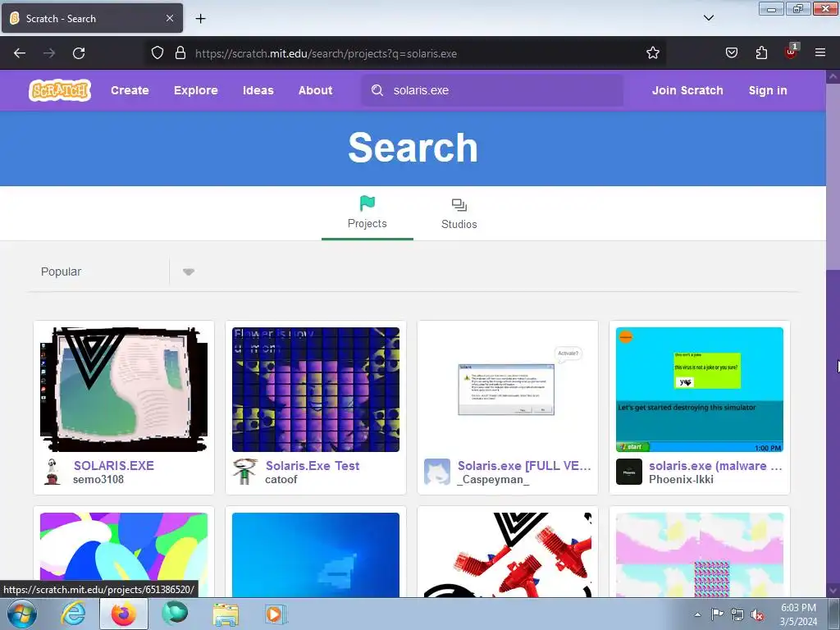Open the About menu item
Viewport: 840px width, 630px height.
(316, 90)
